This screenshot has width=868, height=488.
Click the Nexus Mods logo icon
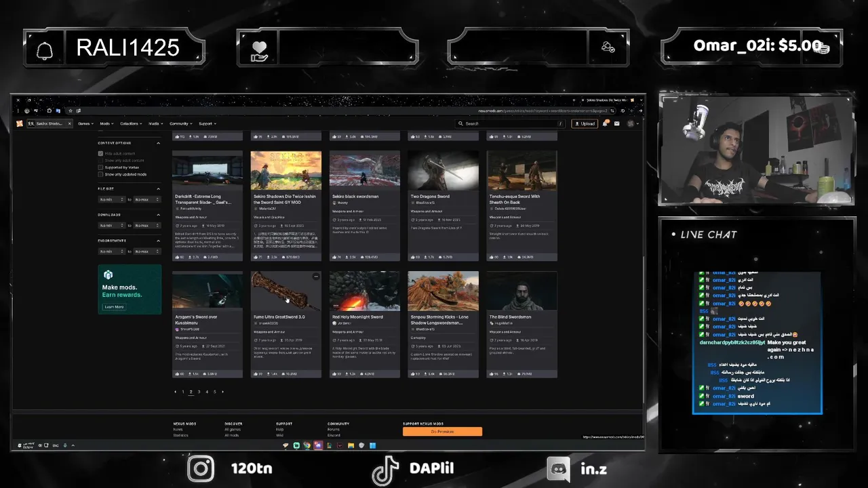click(x=20, y=123)
